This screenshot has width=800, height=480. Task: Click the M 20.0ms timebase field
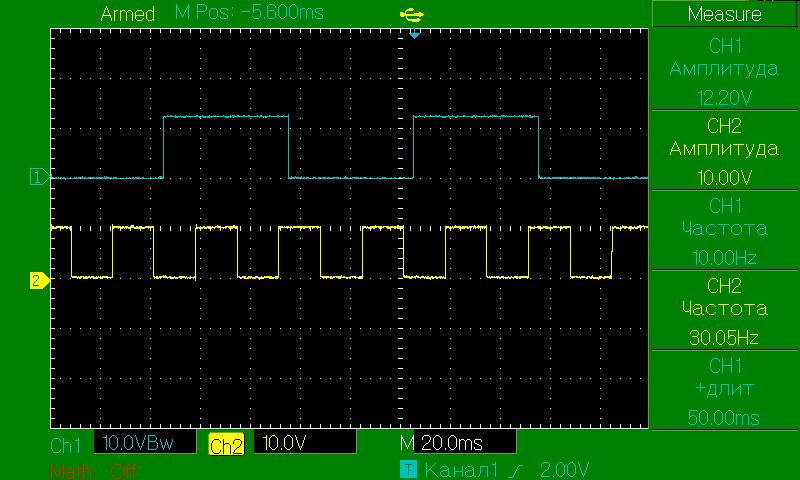point(464,442)
